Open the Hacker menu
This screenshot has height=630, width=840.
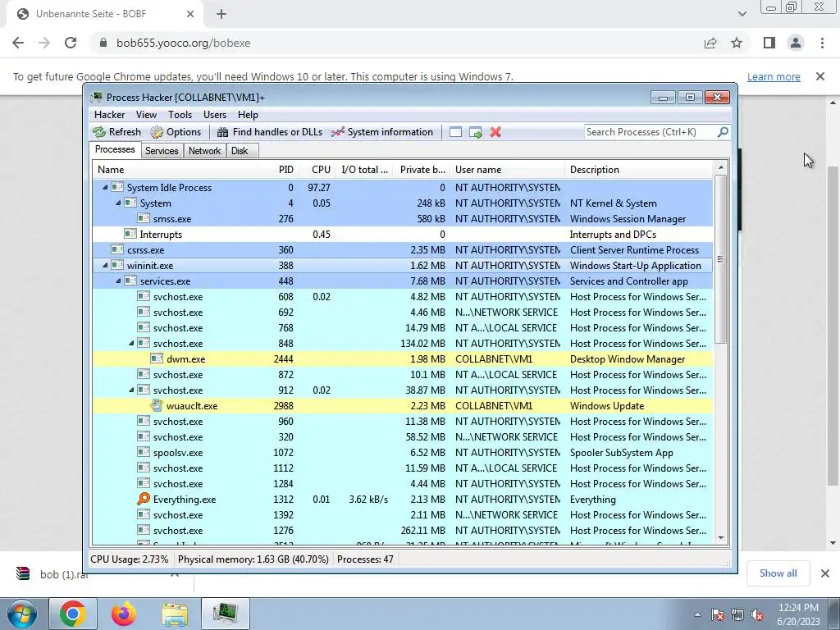point(109,115)
